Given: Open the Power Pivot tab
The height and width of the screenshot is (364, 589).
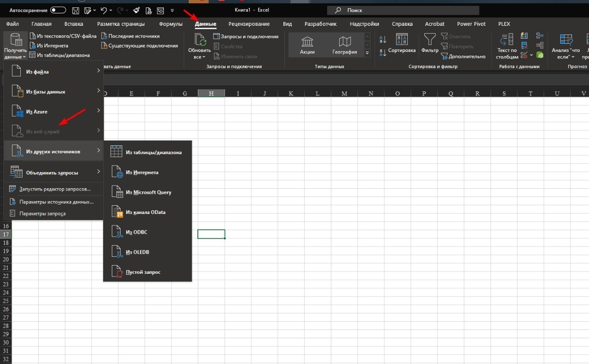Looking at the screenshot, I should tap(471, 24).
